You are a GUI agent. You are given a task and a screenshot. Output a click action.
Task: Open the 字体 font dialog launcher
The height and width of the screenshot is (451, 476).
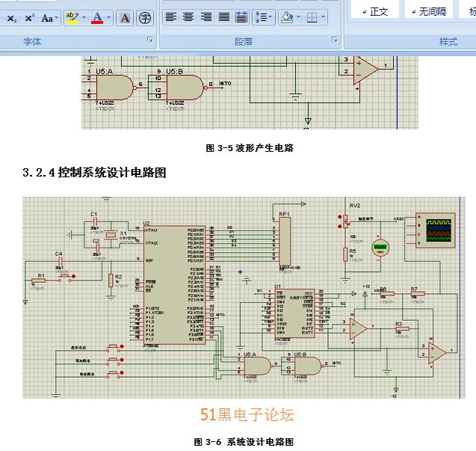pyautogui.click(x=150, y=40)
